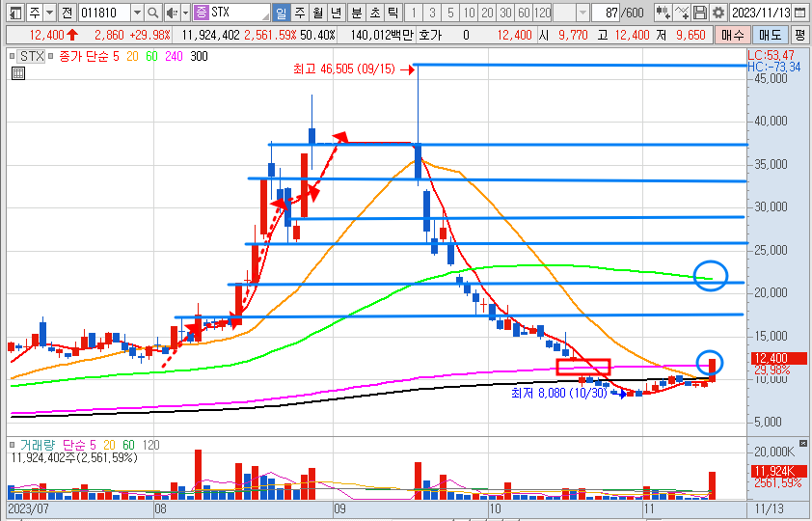The width and height of the screenshot is (812, 521).
Task: Click the volume figure 11,924,402 in quote bar
Action: (211, 36)
